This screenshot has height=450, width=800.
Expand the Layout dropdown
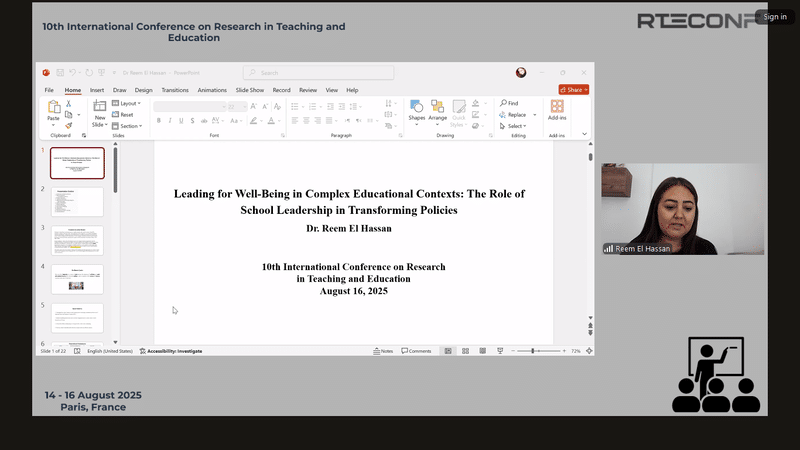coord(129,103)
